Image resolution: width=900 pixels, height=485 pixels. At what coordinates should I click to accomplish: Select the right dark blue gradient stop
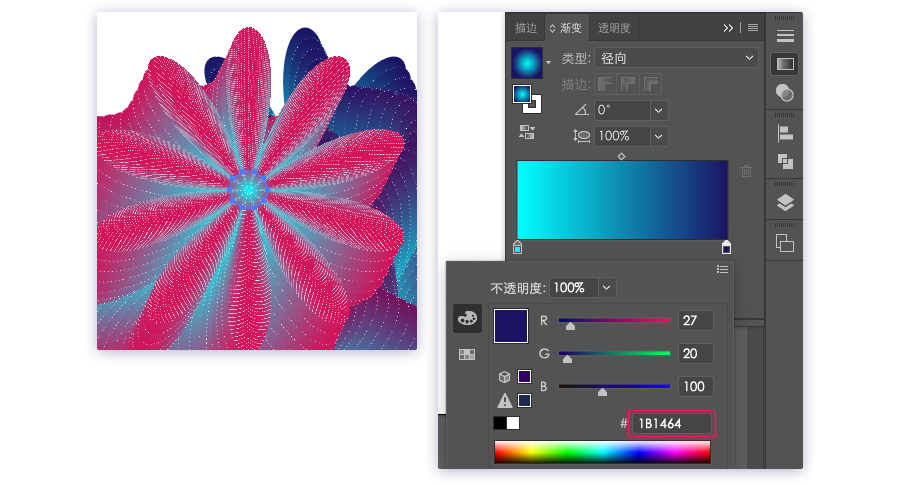point(726,247)
